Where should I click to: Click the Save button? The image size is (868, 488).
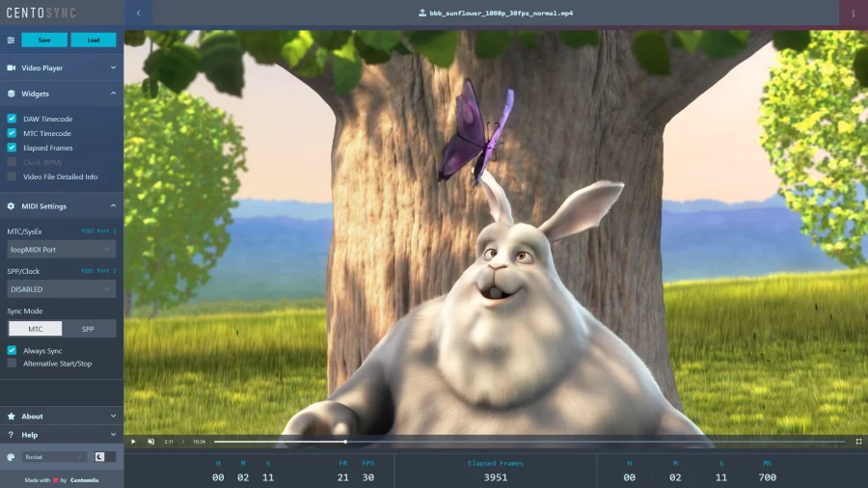(44, 40)
